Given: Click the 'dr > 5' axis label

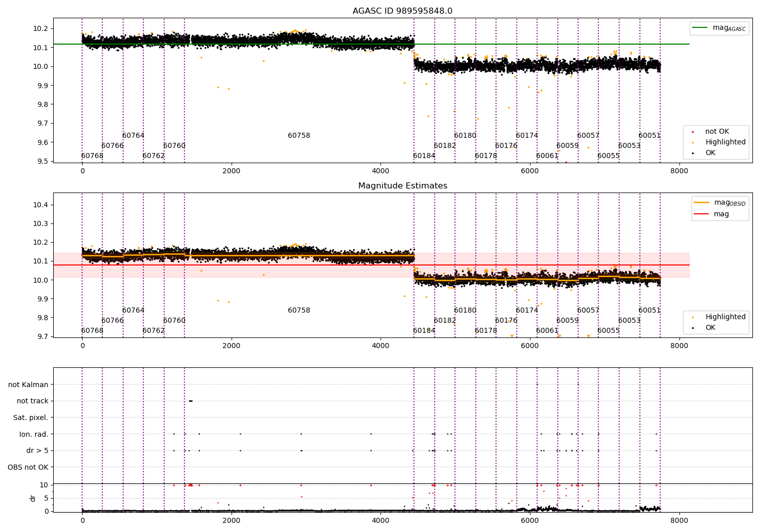Looking at the screenshot, I should click(37, 451).
